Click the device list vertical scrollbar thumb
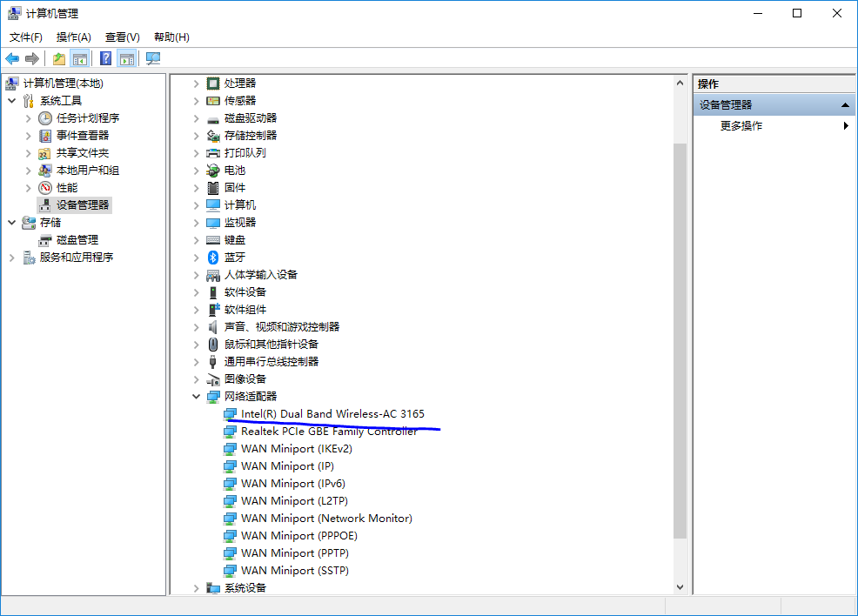Screen dimensions: 858x616 (x=680, y=341)
